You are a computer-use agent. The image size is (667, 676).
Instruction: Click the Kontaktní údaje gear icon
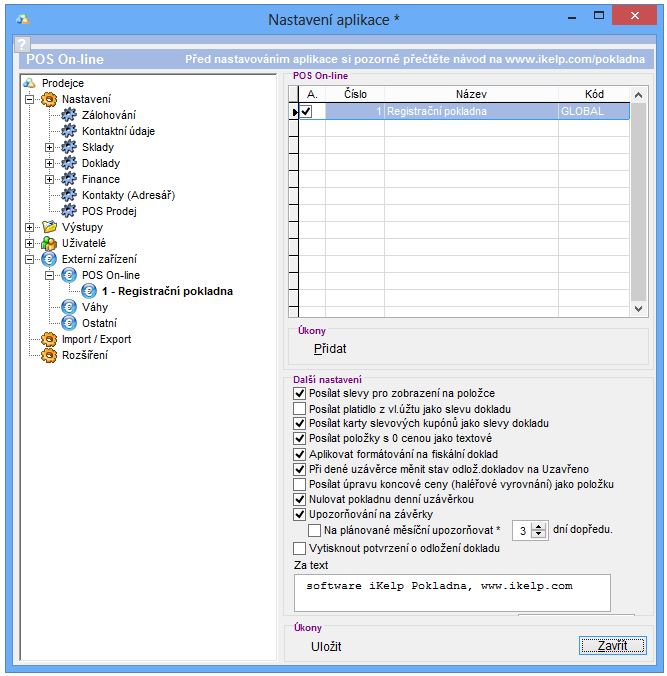click(x=68, y=131)
